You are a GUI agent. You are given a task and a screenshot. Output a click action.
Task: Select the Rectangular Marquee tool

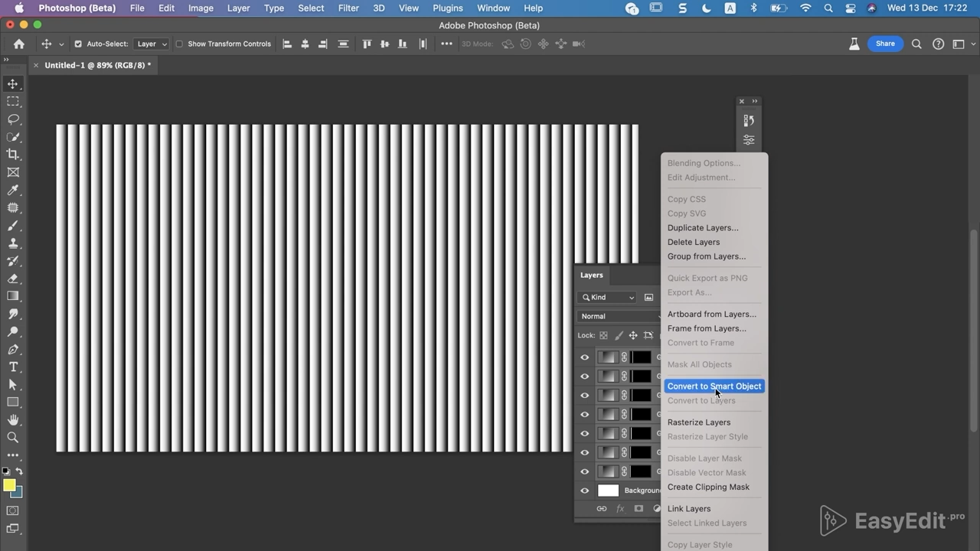[13, 102]
